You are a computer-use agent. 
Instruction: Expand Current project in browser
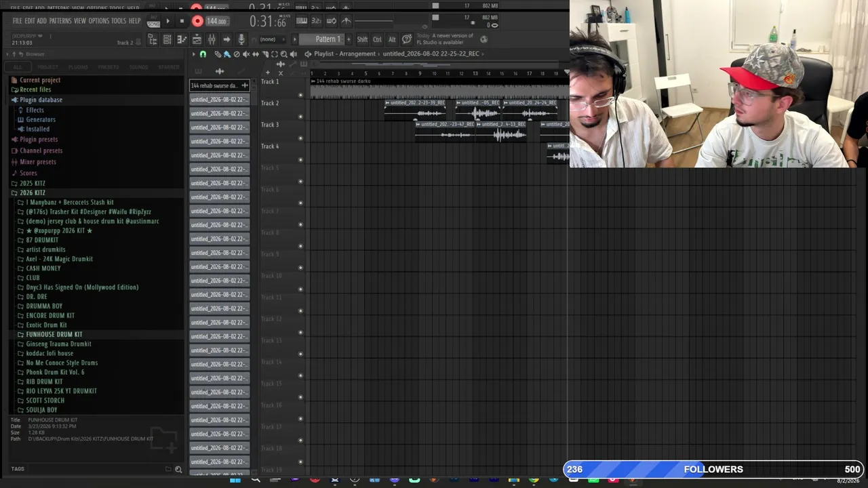pyautogui.click(x=40, y=80)
